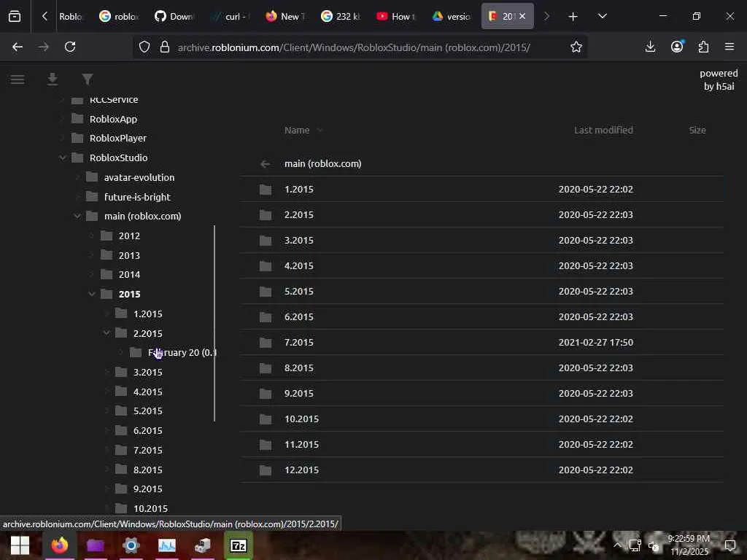Screen dimensions: 747x560
Task: Click the tracking protection shield icon
Action: [144, 47]
